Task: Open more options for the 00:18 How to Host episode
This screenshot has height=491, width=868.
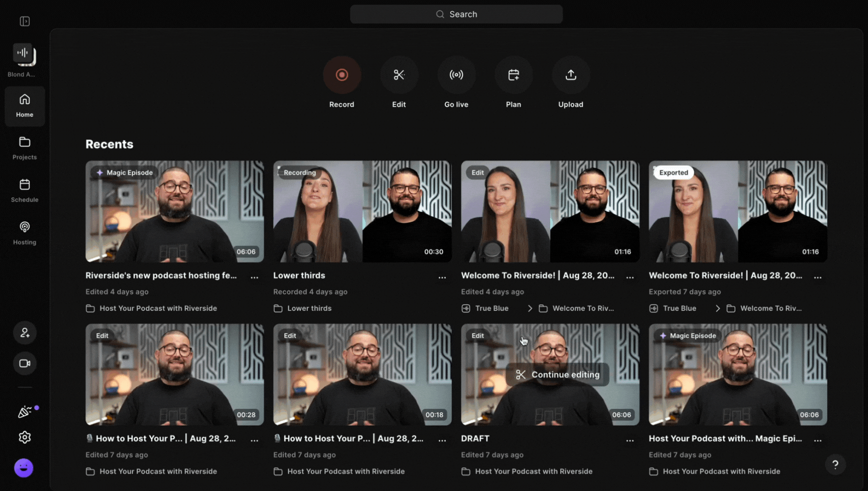Action: (x=442, y=440)
